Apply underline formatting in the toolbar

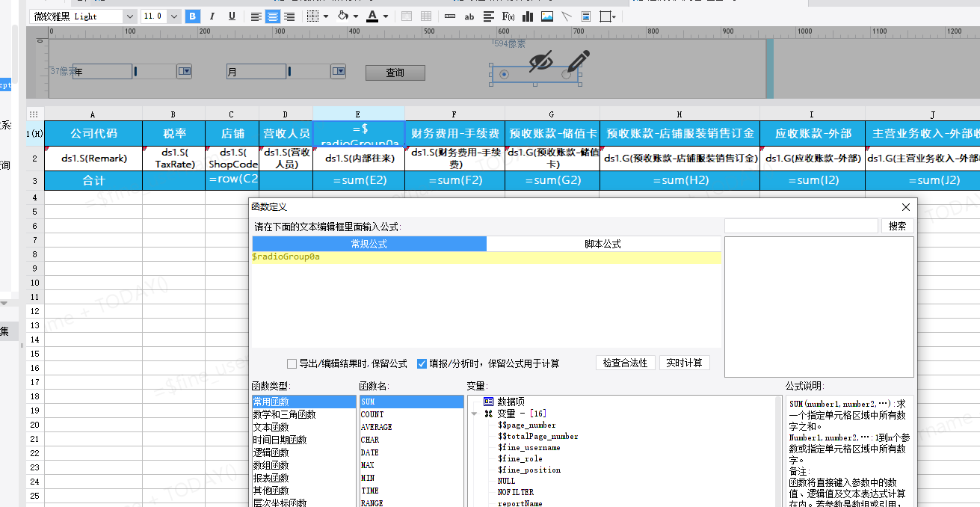pyautogui.click(x=232, y=16)
